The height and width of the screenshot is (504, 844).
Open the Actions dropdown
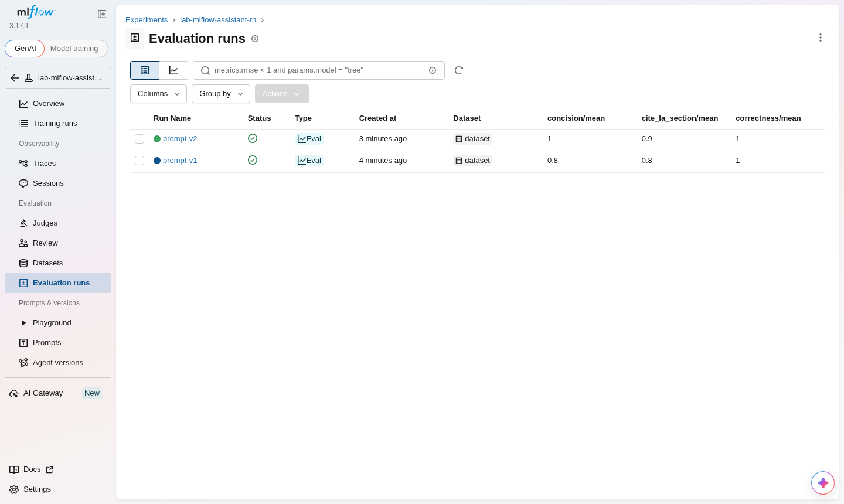pos(282,94)
